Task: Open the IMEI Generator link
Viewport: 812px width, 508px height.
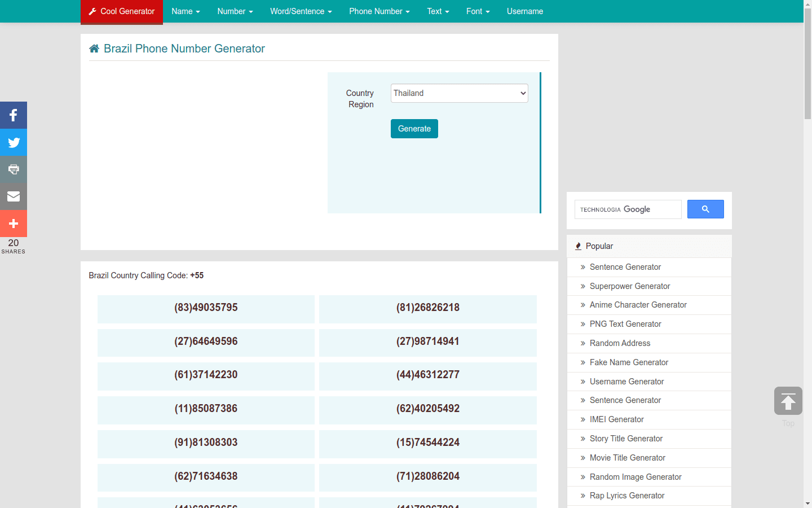Action: pos(617,419)
